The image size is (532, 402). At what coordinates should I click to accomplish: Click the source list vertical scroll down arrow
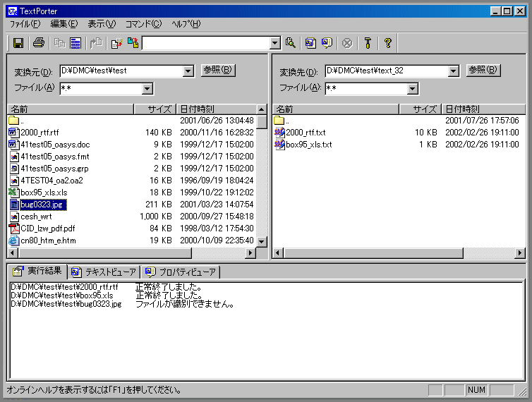point(261,242)
